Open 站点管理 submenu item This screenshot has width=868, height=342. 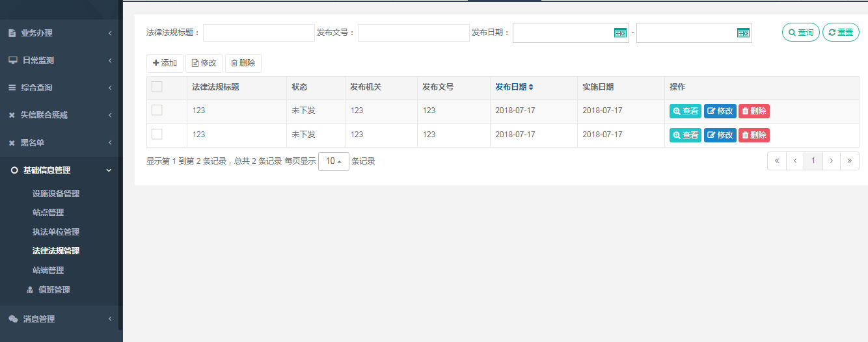tap(48, 213)
